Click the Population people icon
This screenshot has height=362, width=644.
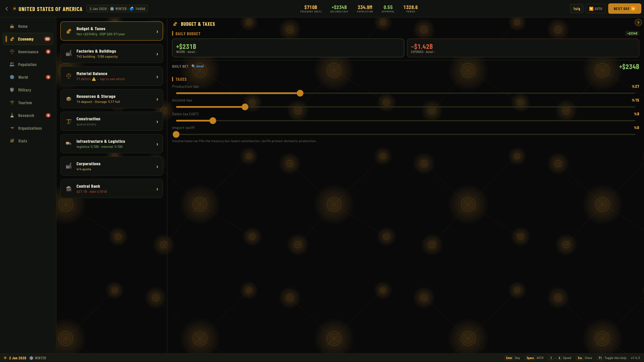12,65
